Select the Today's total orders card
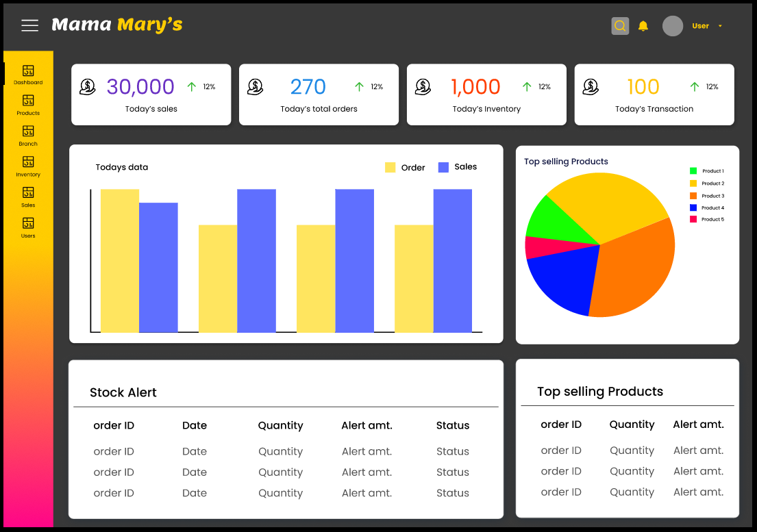The width and height of the screenshot is (757, 532). pyautogui.click(x=319, y=95)
